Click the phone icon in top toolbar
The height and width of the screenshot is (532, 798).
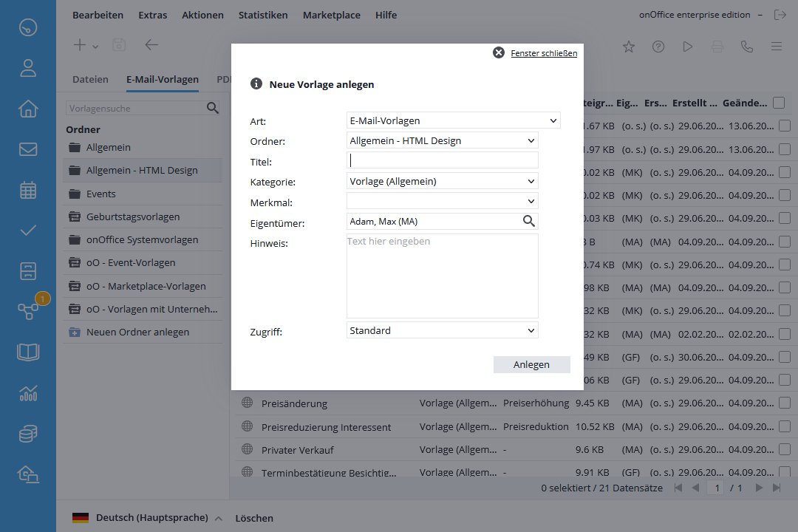tap(747, 47)
